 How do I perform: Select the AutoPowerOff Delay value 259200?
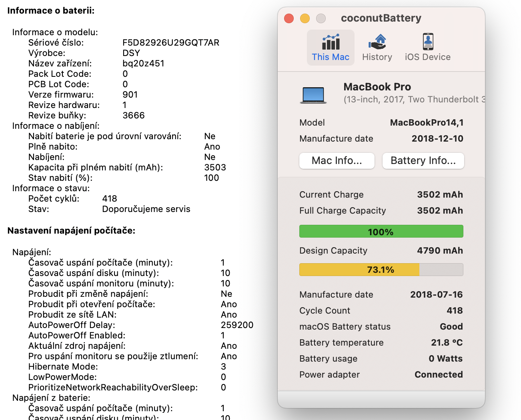tap(237, 325)
